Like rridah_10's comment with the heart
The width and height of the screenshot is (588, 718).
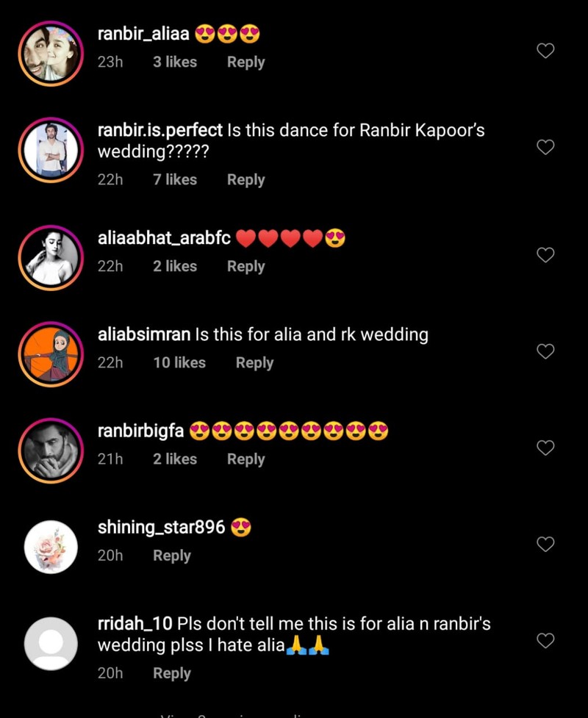click(545, 641)
